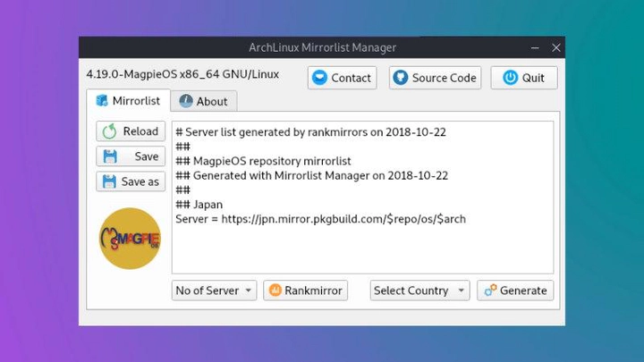Click the '## Japan' comment line
The image size is (644, 362).
pos(200,205)
